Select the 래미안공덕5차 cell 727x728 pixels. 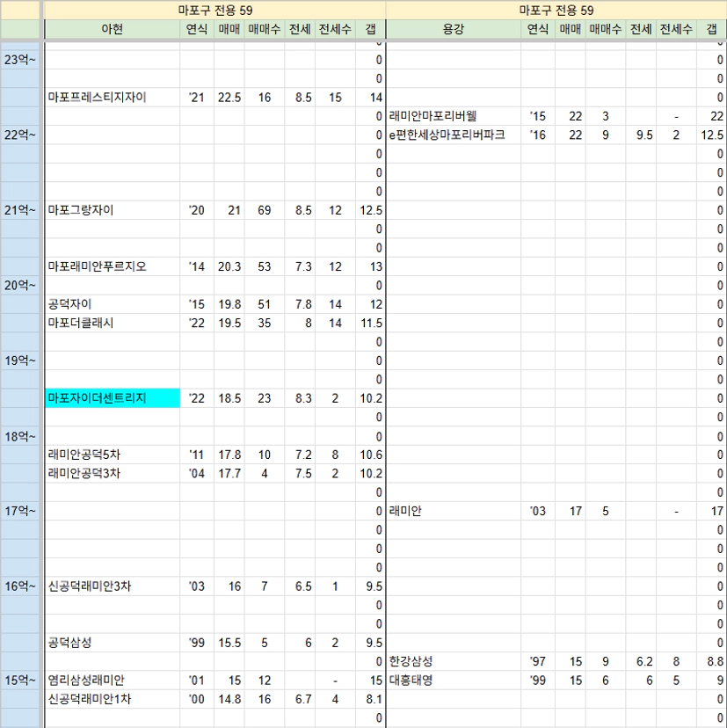113,455
